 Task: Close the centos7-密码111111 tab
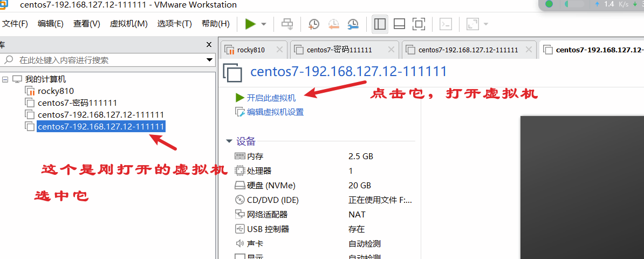pos(392,50)
